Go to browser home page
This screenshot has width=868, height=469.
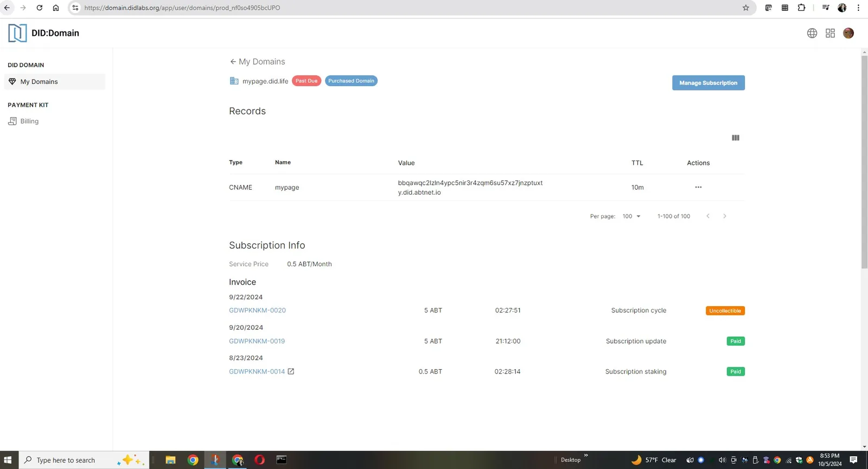point(55,8)
